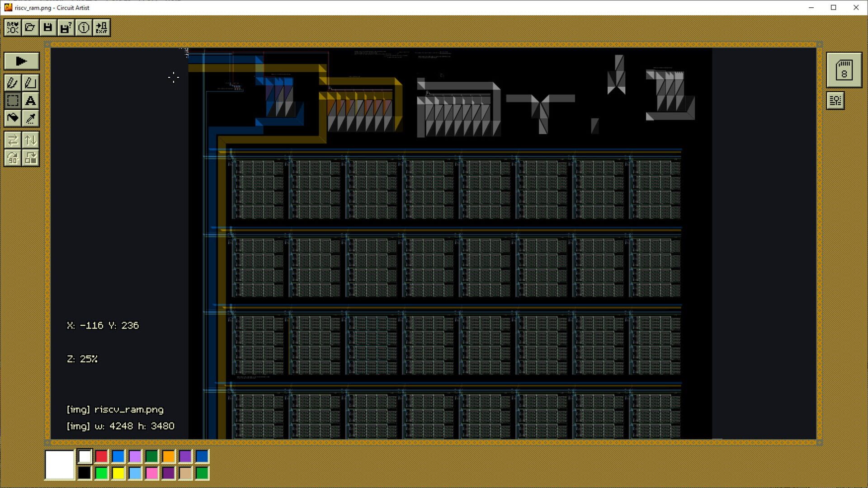The width and height of the screenshot is (868, 488).
Task: Pick a color with the eyedropper tool
Action: tap(30, 118)
